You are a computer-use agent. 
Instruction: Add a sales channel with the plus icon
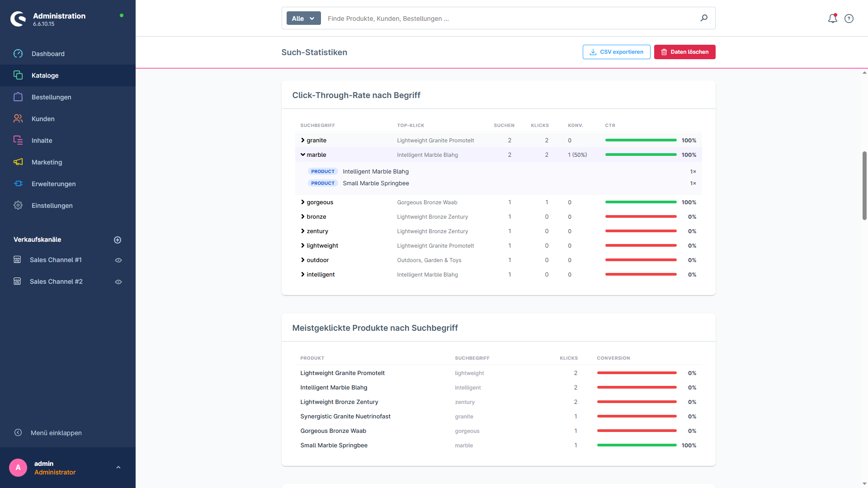(x=118, y=240)
